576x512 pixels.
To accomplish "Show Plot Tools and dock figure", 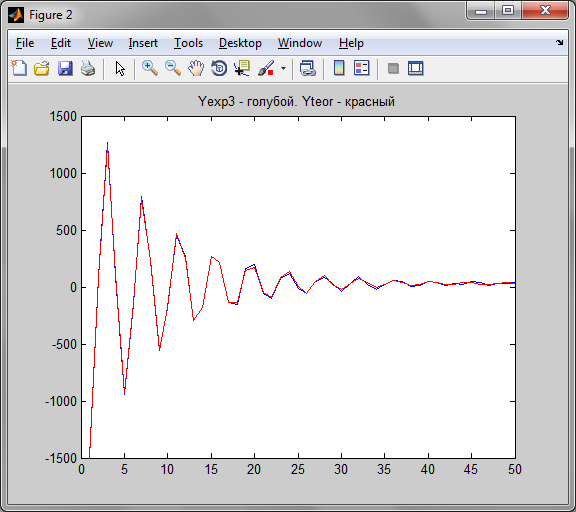I will point(416,68).
